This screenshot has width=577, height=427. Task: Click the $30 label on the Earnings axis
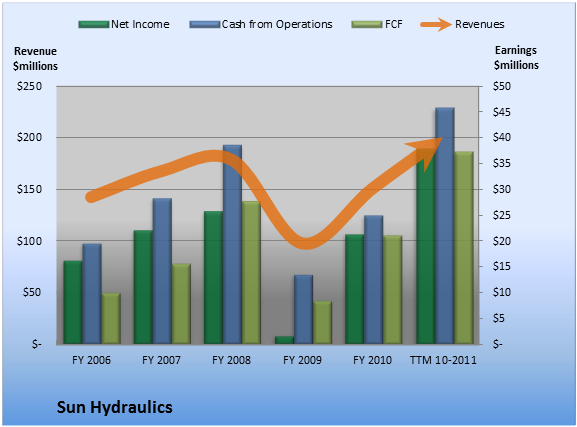coord(502,189)
